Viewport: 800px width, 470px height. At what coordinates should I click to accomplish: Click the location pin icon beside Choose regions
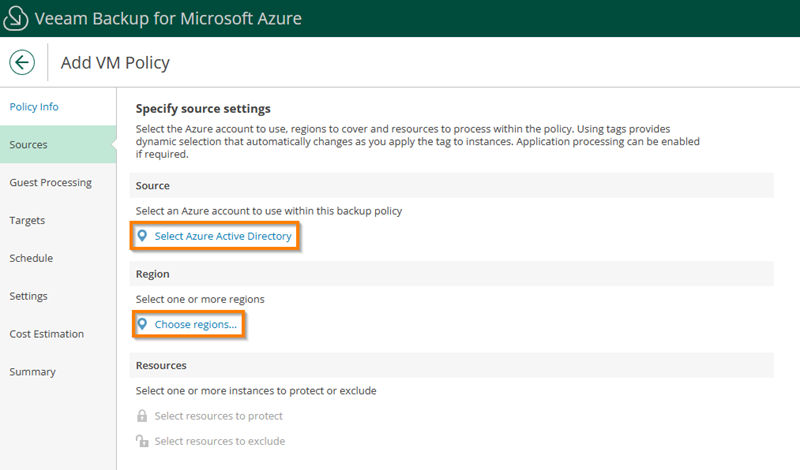142,325
